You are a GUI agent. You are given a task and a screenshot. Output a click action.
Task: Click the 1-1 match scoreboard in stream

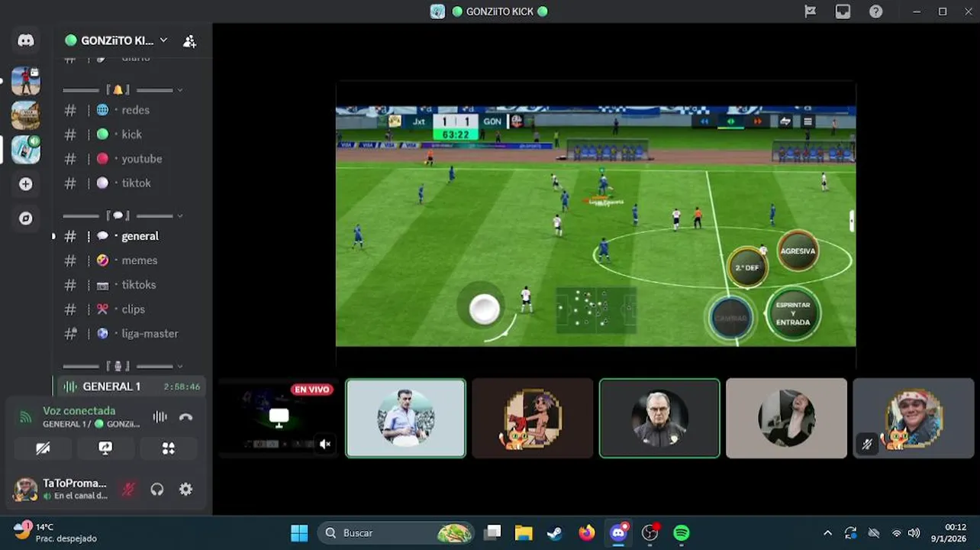456,121
